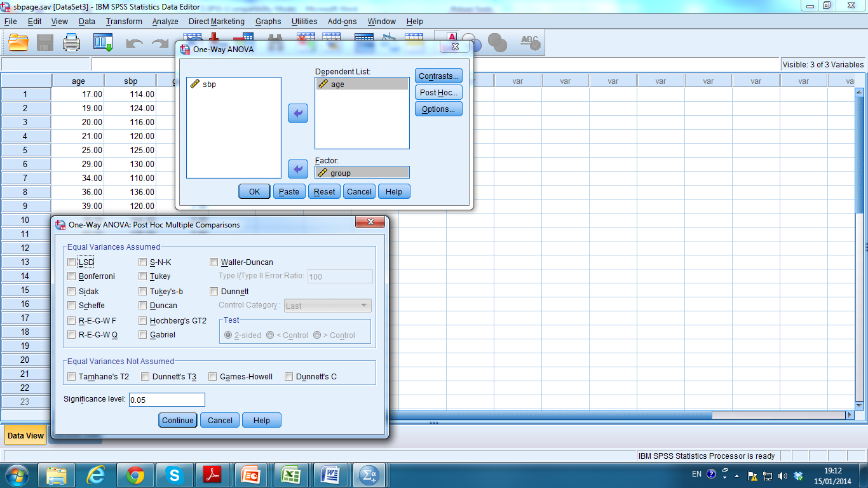Image resolution: width=868 pixels, height=488 pixels.
Task: Enable the Waller-Duncan checkbox
Action: (214, 262)
